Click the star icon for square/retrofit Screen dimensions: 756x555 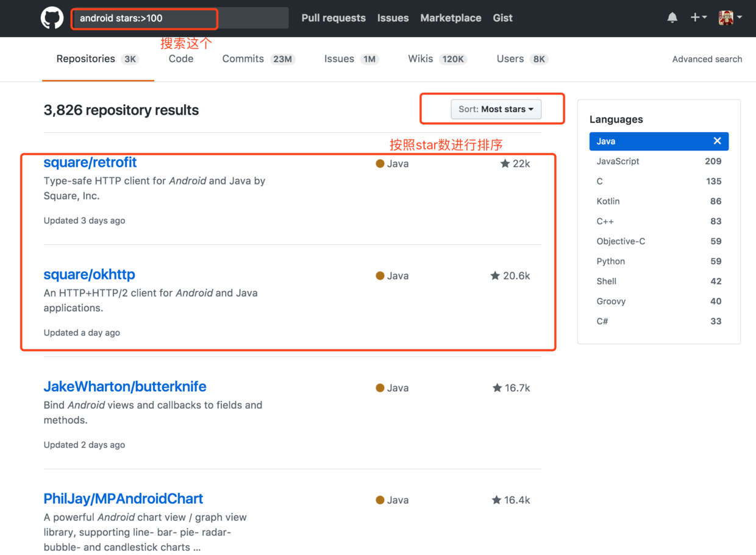coord(505,163)
